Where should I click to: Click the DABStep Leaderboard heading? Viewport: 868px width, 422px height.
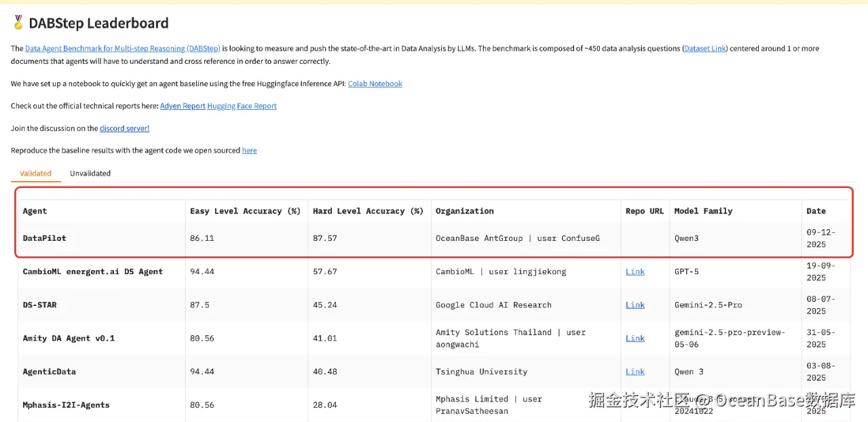98,23
